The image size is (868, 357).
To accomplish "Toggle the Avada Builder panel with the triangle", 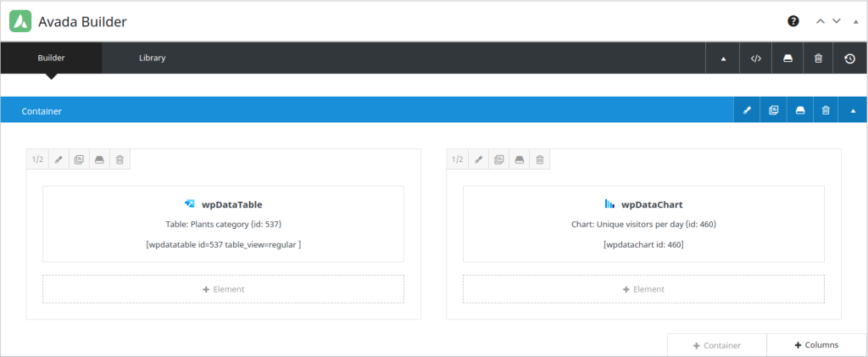I will tap(854, 22).
